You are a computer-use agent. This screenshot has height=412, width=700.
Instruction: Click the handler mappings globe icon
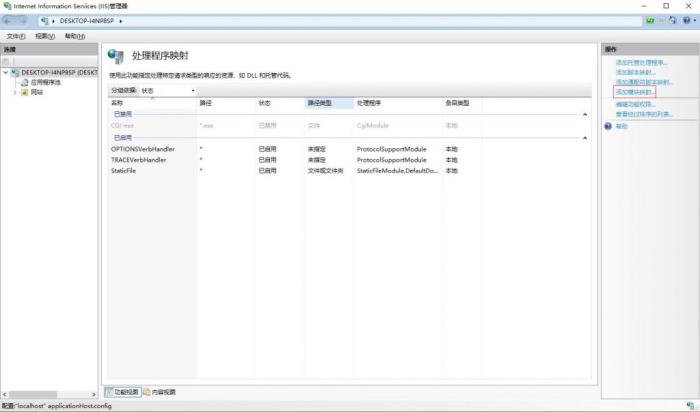point(116,56)
